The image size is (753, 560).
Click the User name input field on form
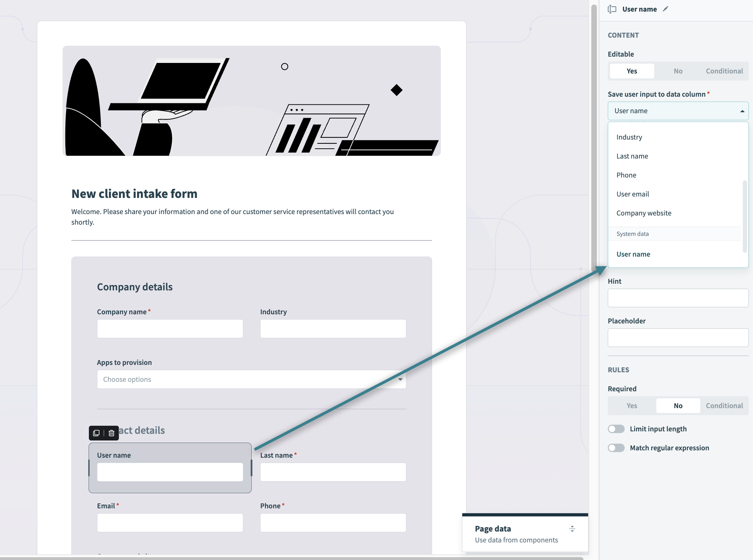170,472
